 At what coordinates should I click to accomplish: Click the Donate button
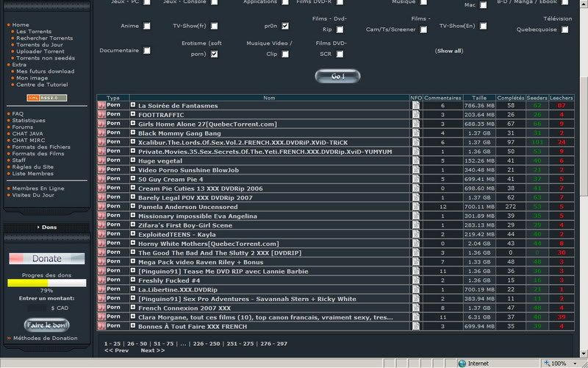[47, 259]
